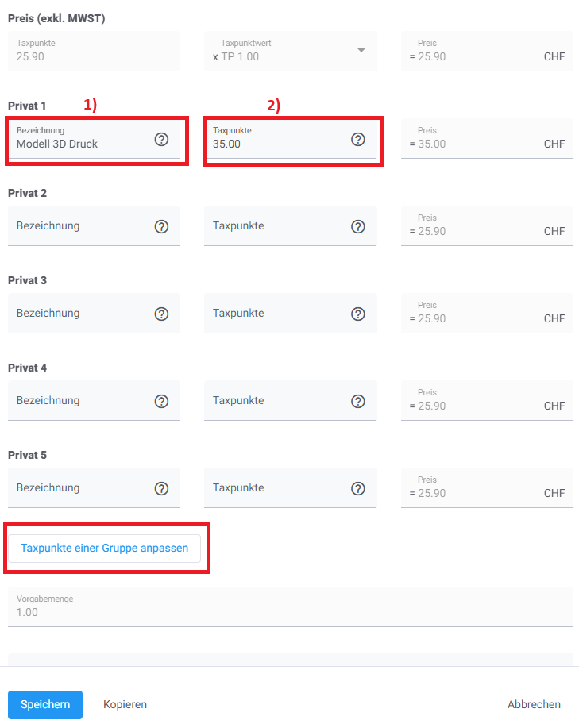Click the Privat 2 Bezeichnung input field
579x728 pixels.
point(79,226)
